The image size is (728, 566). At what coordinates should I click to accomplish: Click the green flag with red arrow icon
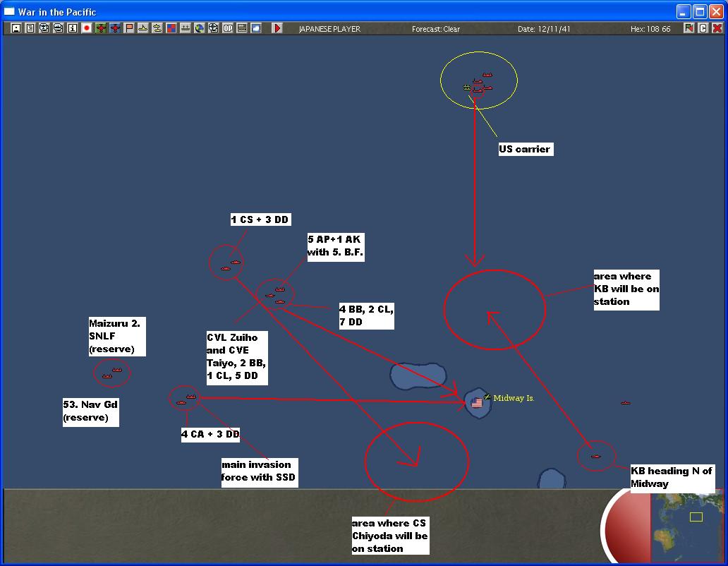coord(688,28)
